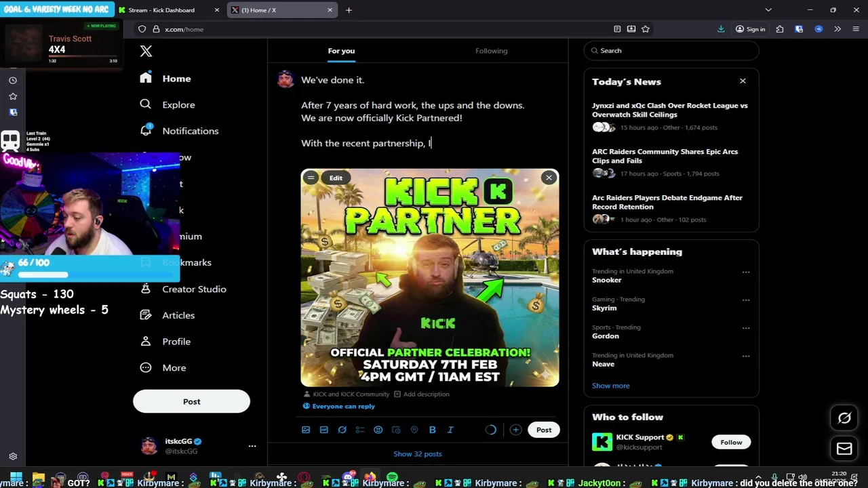Click the Grok enhance icon in composer
This screenshot has width=868, height=488.
pyautogui.click(x=342, y=430)
